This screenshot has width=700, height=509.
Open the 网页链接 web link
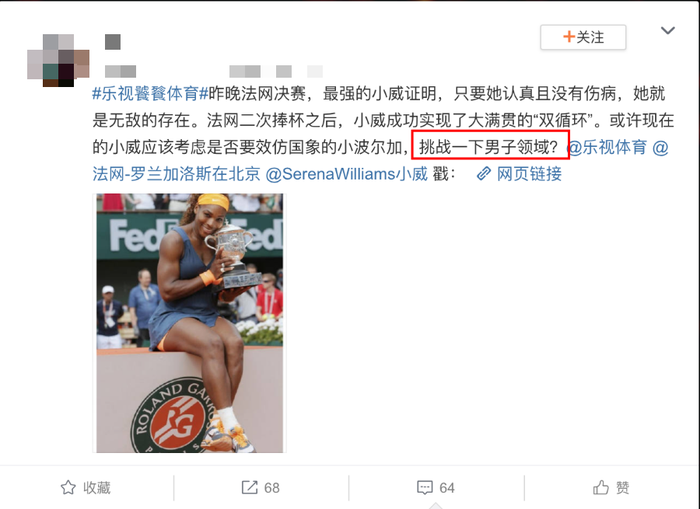point(529,174)
